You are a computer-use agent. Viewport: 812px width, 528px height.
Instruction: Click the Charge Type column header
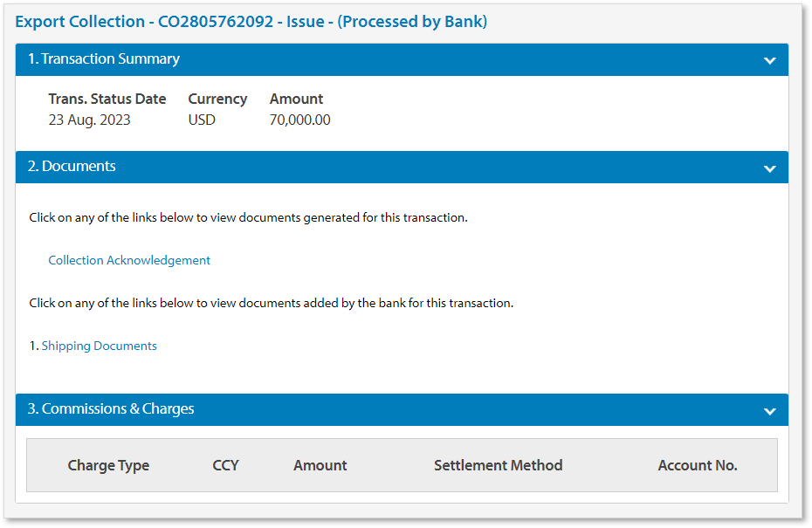click(x=108, y=465)
